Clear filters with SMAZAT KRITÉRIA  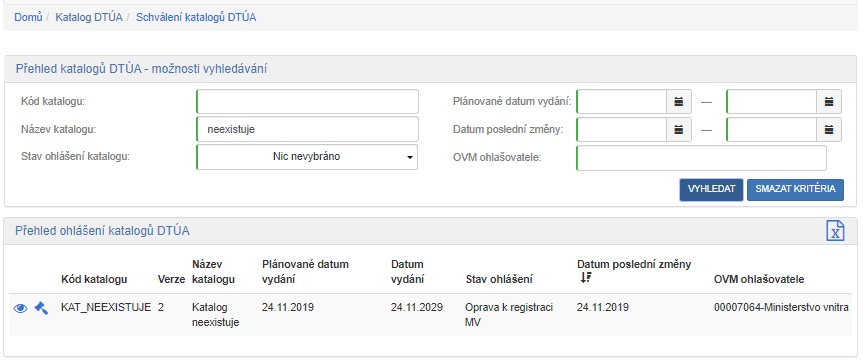(795, 189)
